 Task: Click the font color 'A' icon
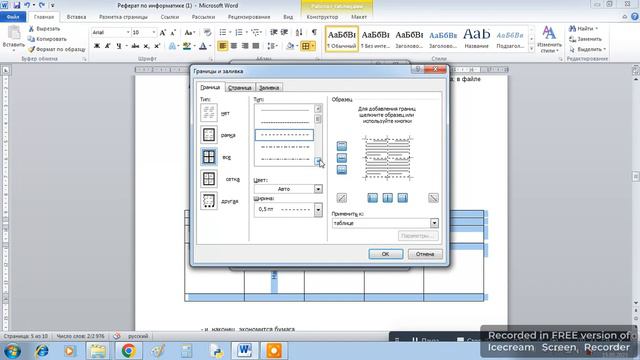(203, 46)
